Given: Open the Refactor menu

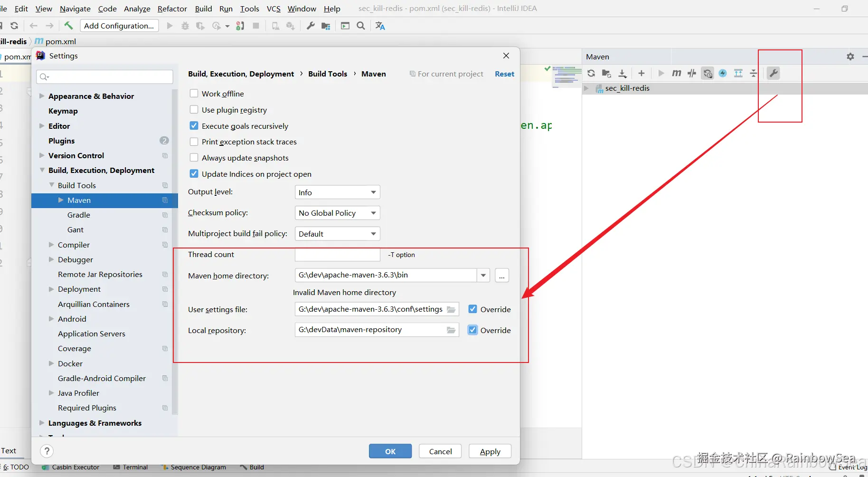Looking at the screenshot, I should (172, 9).
